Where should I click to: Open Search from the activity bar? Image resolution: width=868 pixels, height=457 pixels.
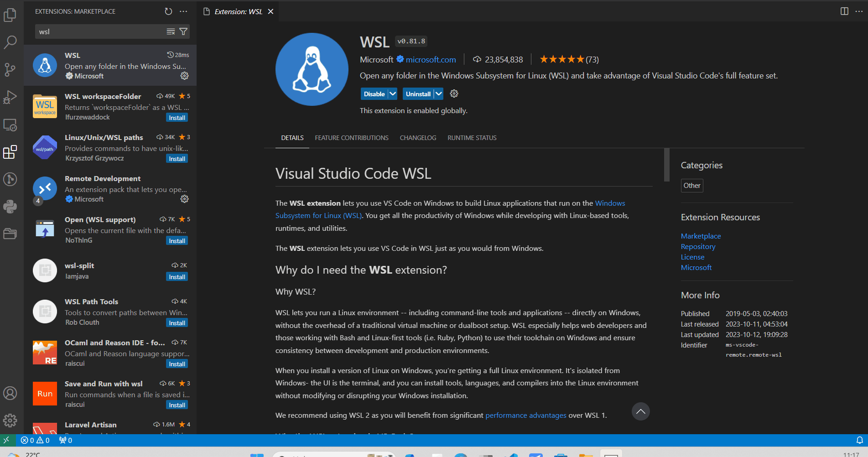[10, 42]
